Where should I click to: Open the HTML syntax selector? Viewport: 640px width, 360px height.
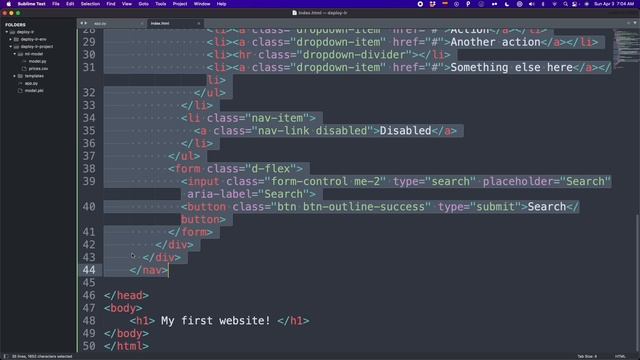point(620,356)
